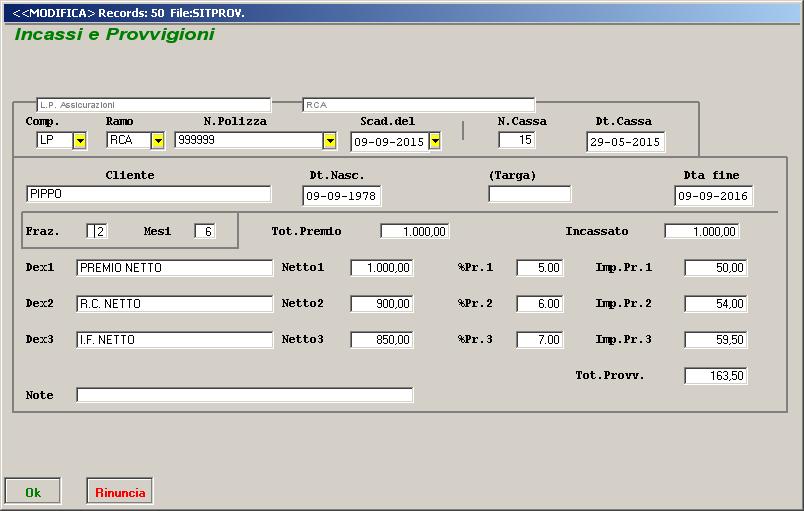804x511 pixels.
Task: Open the N.Polizza dropdown arrow
Action: click(330, 140)
